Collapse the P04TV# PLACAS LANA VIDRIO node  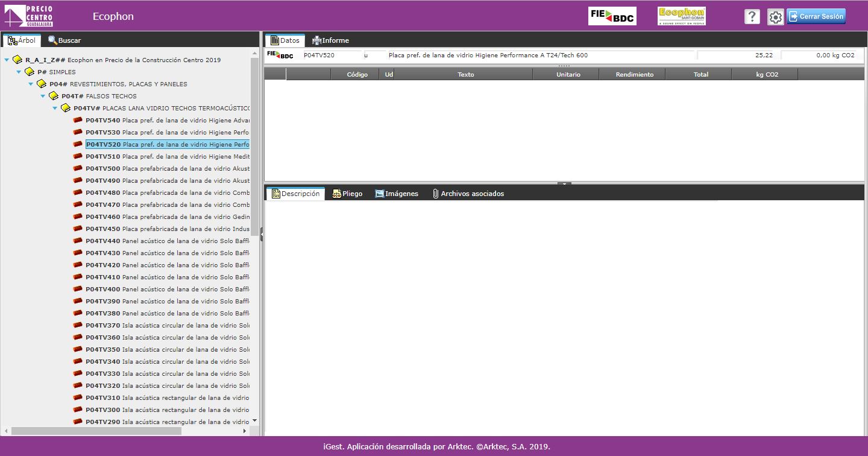coord(55,108)
